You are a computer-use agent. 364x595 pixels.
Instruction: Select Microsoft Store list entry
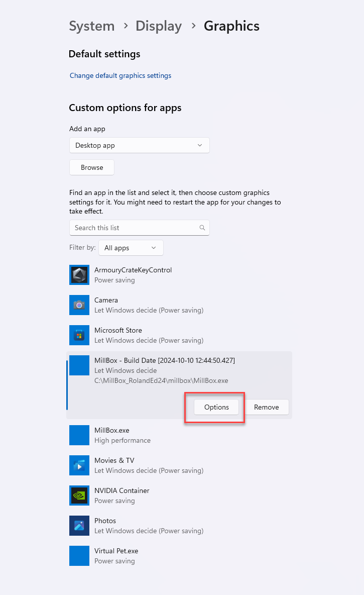pyautogui.click(x=179, y=335)
